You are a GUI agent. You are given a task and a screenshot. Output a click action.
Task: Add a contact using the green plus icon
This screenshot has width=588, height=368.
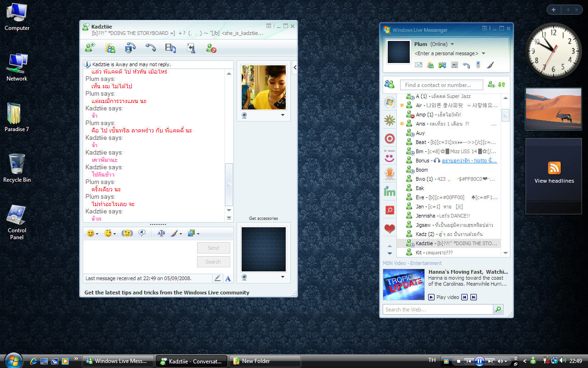click(x=492, y=85)
